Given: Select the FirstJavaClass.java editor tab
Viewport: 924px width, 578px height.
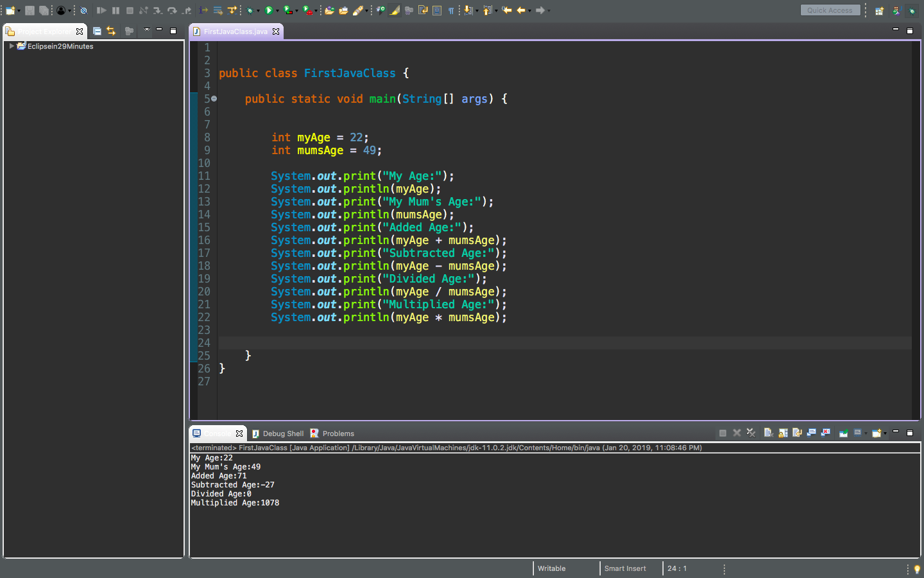Looking at the screenshot, I should 235,31.
